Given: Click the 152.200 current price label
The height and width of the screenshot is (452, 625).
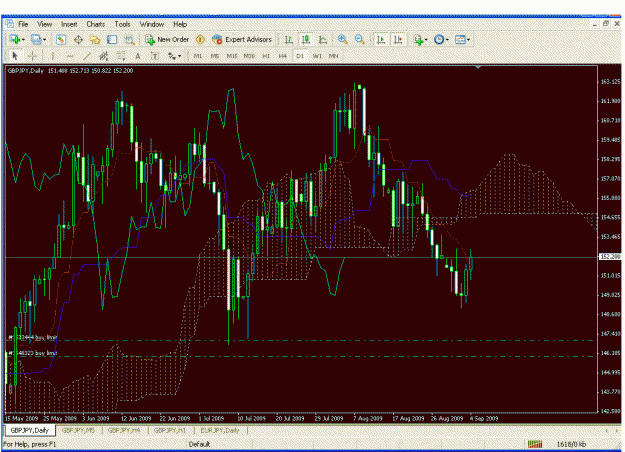Looking at the screenshot, I should tap(610, 256).
